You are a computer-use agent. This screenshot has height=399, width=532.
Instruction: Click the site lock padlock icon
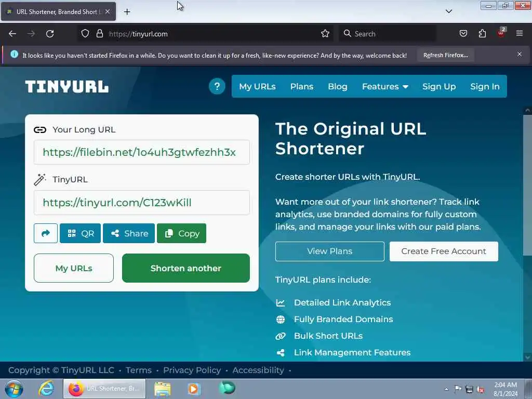(x=99, y=34)
